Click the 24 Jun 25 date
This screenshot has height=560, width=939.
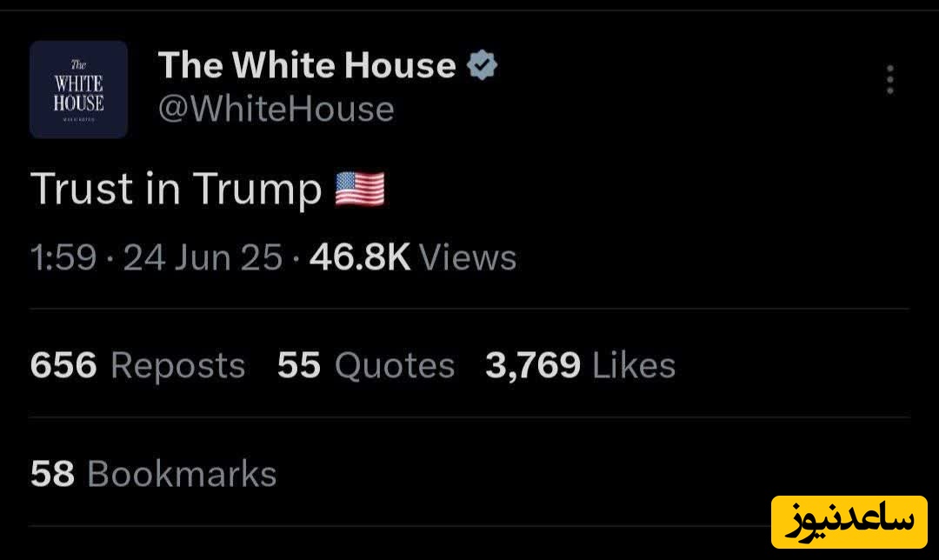[203, 258]
